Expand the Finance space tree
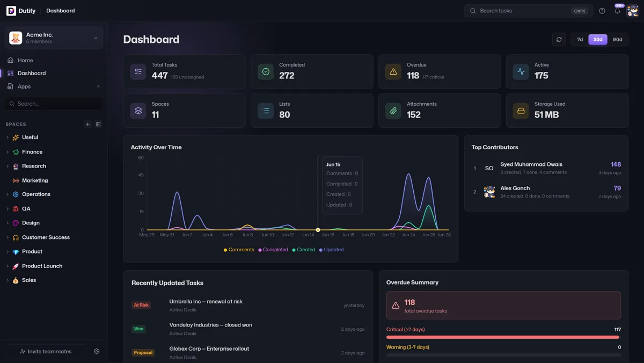 click(8, 152)
